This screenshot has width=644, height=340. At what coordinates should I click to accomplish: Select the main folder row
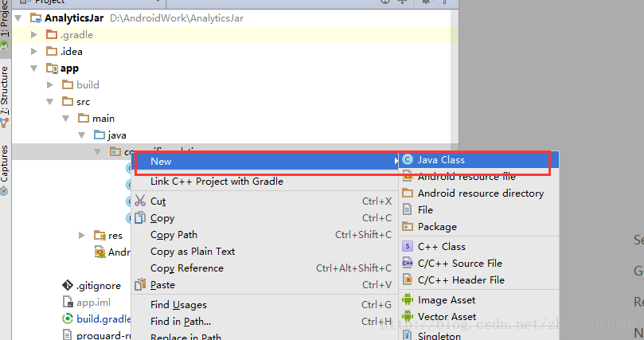(x=231, y=119)
